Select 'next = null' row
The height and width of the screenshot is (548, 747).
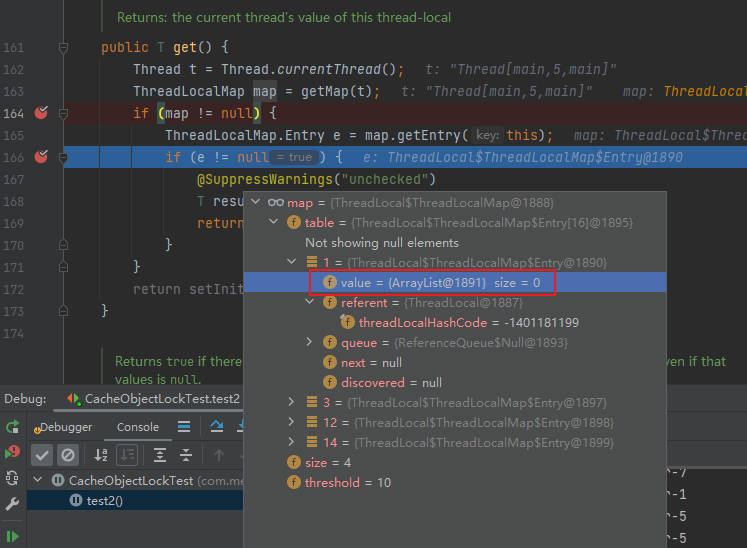pyautogui.click(x=455, y=363)
